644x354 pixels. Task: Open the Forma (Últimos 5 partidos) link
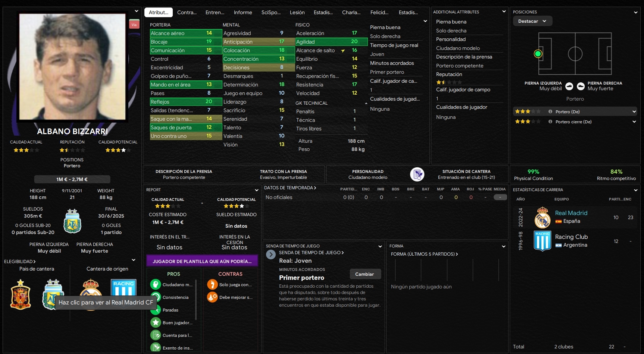(x=425, y=254)
